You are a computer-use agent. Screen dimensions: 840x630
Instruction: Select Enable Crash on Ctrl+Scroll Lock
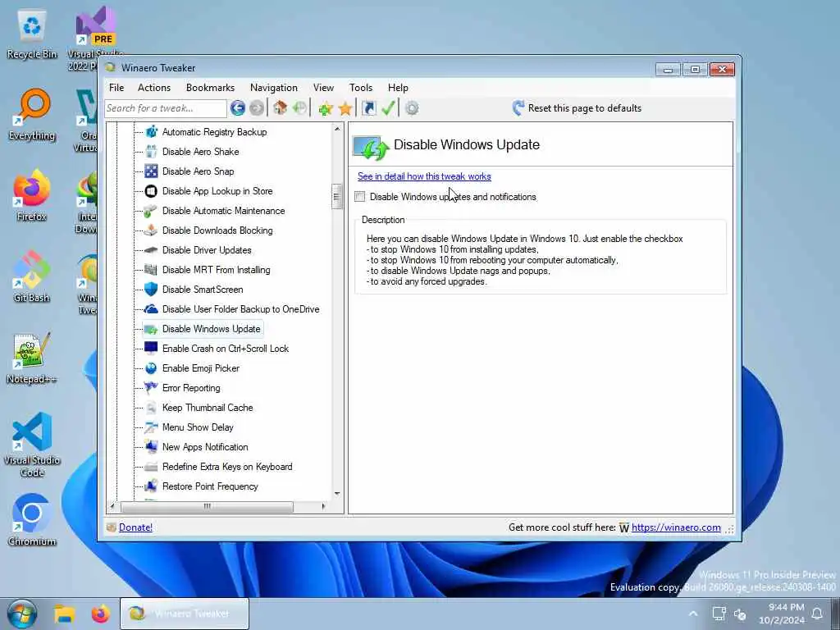(x=225, y=349)
